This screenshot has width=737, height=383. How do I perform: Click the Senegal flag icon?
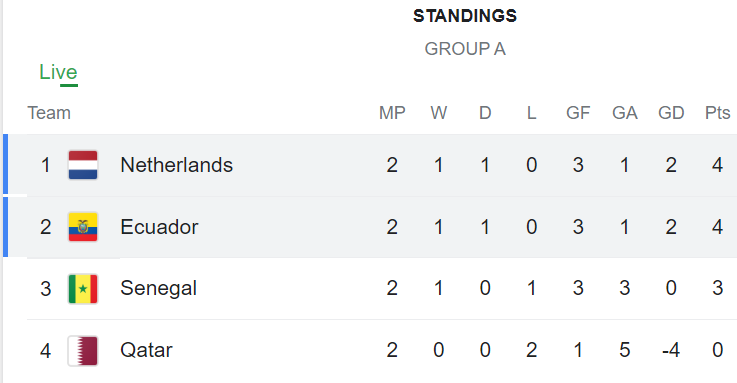click(x=83, y=289)
